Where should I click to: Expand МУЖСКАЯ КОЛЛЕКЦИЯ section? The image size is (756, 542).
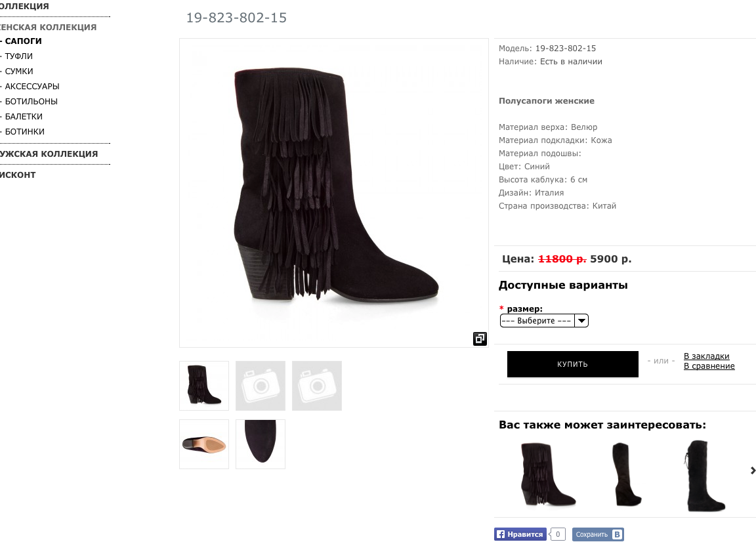coord(49,154)
